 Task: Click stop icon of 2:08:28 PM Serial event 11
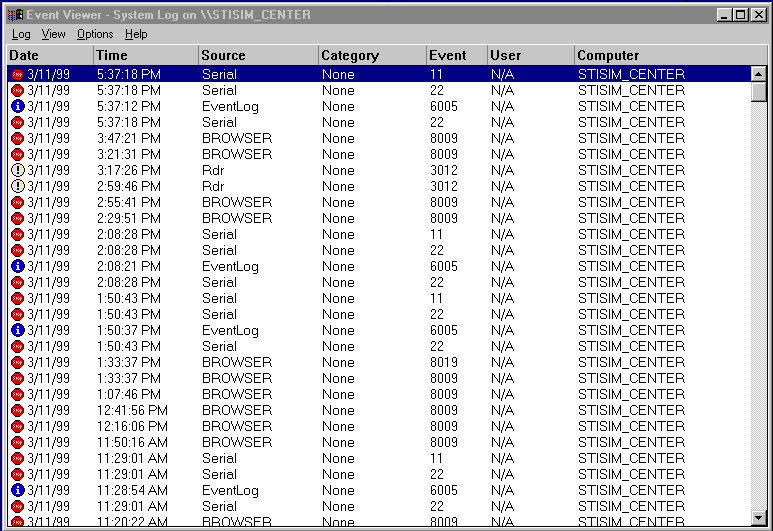point(17,234)
